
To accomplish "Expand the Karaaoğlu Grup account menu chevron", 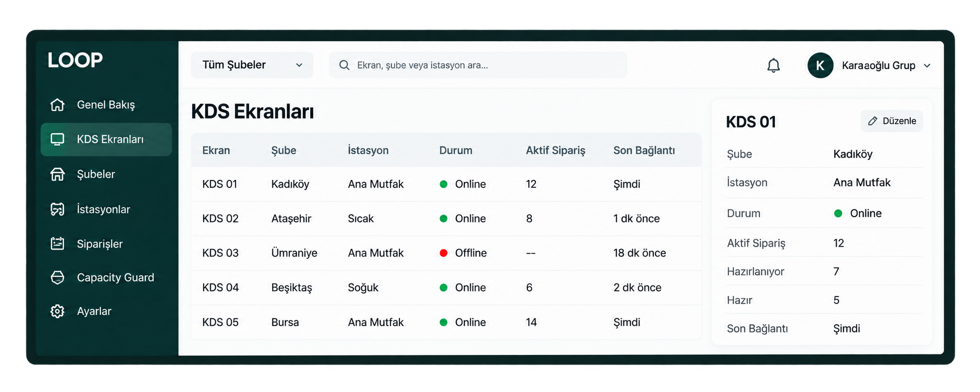I will click(927, 66).
